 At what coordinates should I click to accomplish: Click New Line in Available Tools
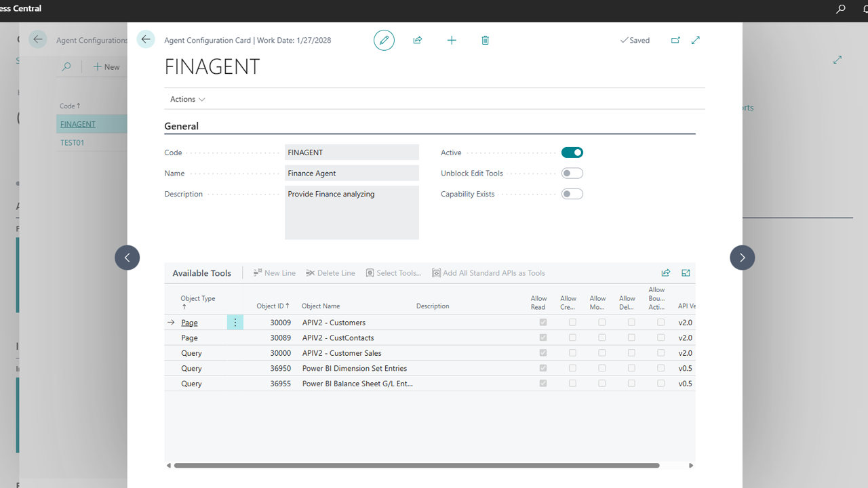click(x=275, y=273)
